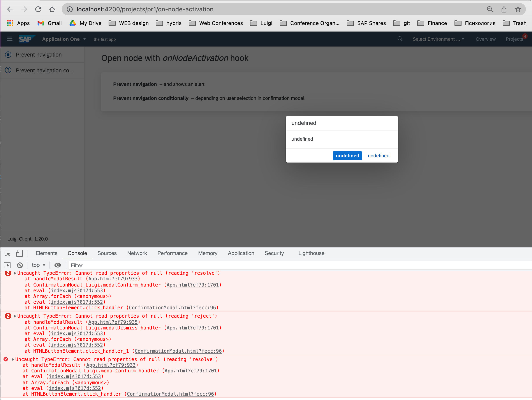Select the Elements tab in DevTools
The image size is (532, 400).
coord(47,253)
